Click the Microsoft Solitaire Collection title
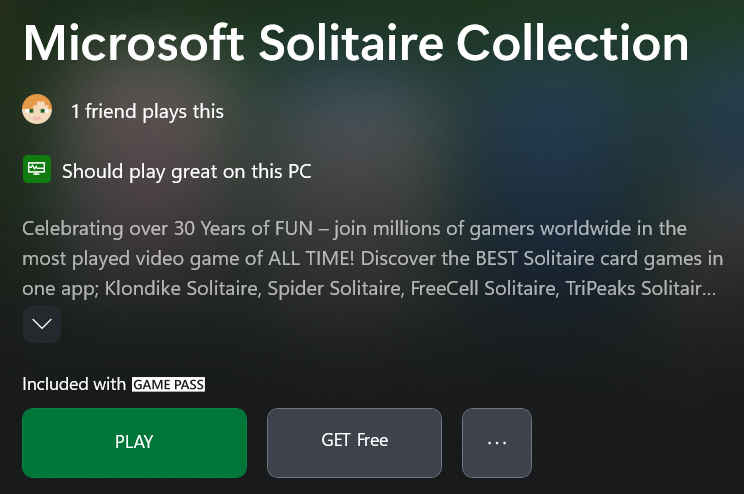744x494 pixels. pyautogui.click(x=355, y=43)
